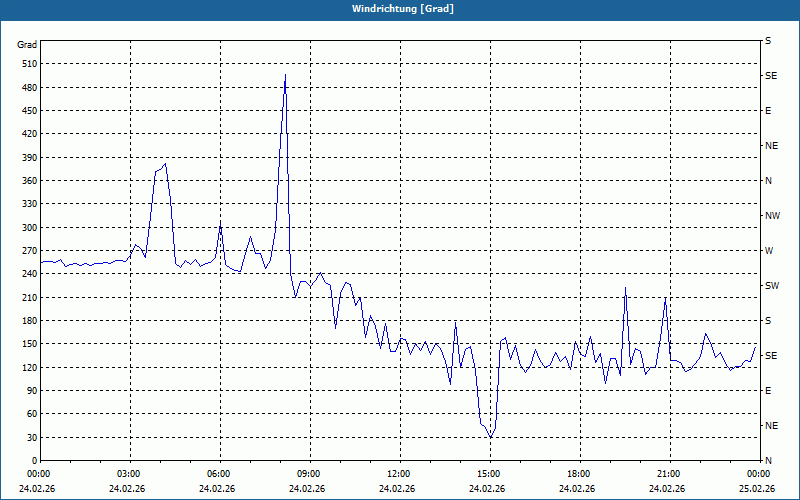Image resolution: width=800 pixels, height=500 pixels.
Task: Click the '00:00' label above date 25.02.26
Action: click(759, 474)
